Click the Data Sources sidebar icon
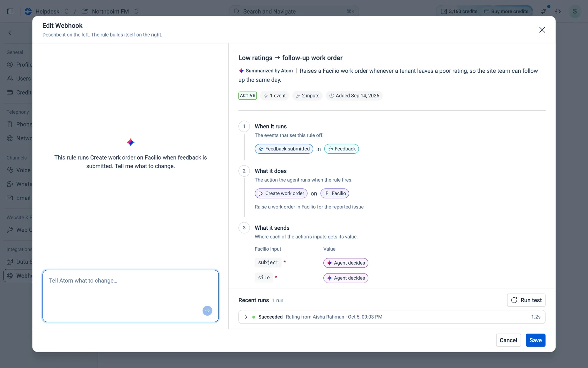The width and height of the screenshot is (588, 368). 10,262
